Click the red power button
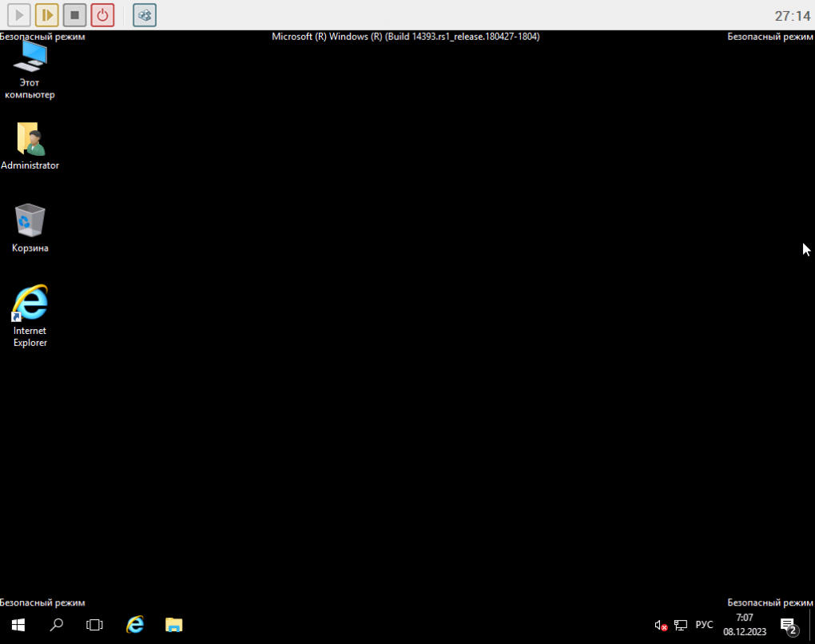815x644 pixels. tap(102, 15)
